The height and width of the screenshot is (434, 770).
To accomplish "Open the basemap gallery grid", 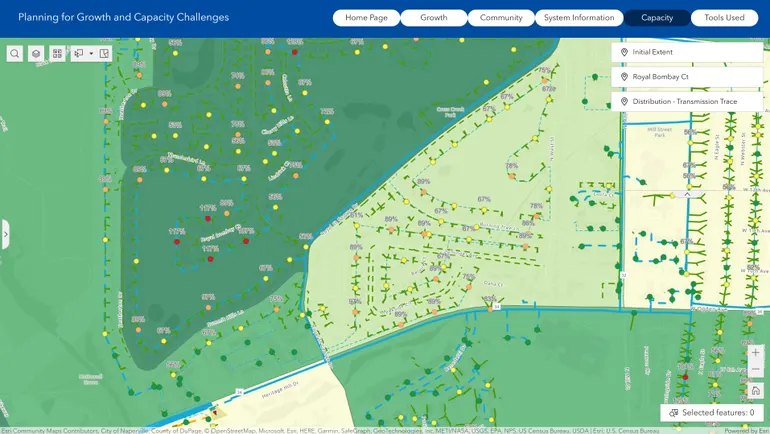I will [x=57, y=54].
